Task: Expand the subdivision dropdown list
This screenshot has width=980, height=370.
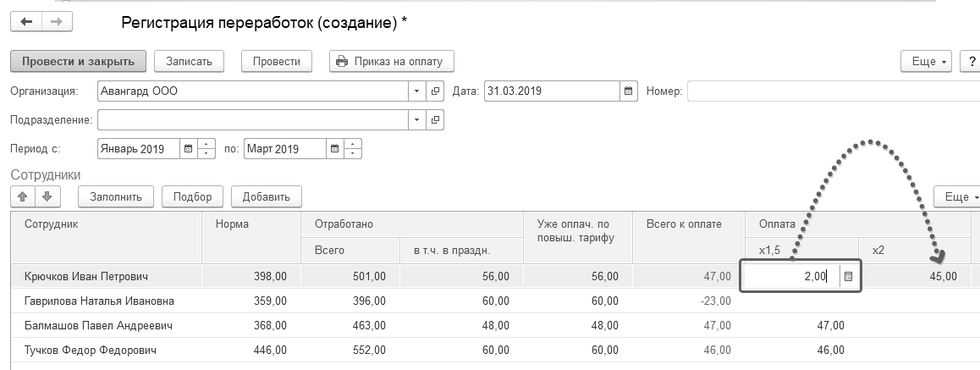Action: point(416,119)
